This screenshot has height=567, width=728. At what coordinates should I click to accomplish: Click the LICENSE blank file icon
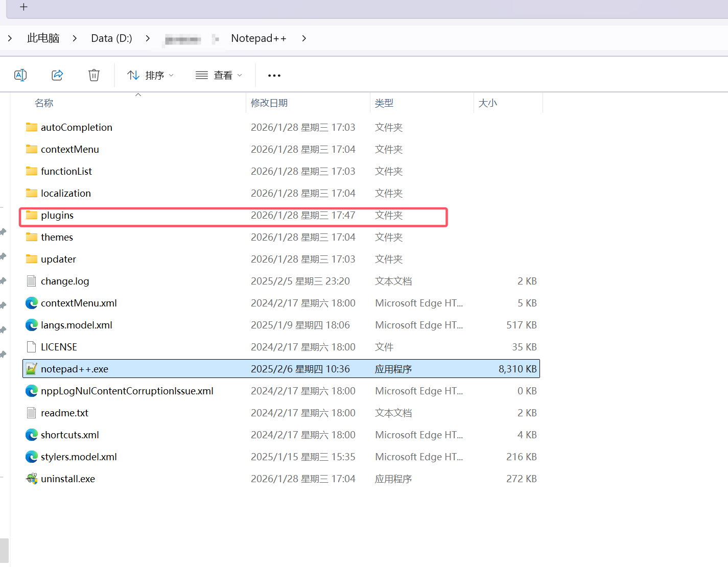point(32,347)
